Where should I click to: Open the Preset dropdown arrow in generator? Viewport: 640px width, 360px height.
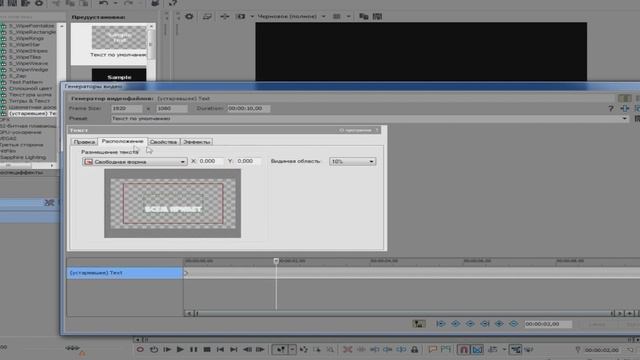(x=624, y=119)
